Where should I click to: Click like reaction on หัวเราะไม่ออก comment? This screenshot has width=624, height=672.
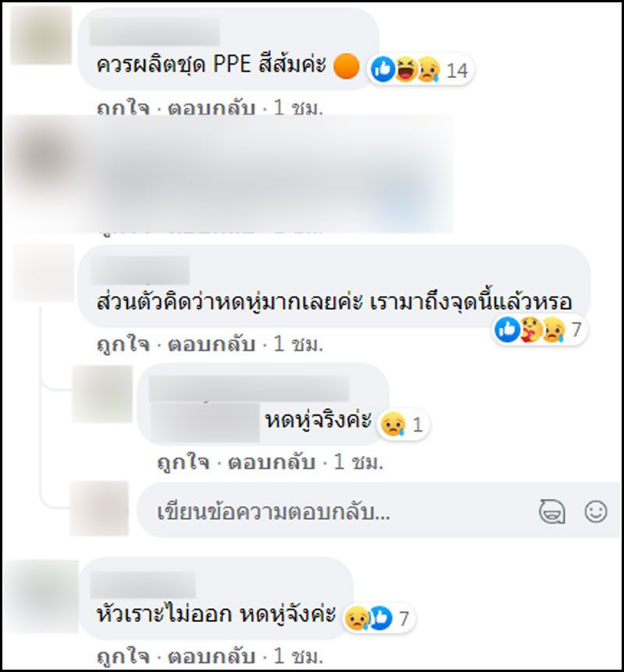coord(381,618)
